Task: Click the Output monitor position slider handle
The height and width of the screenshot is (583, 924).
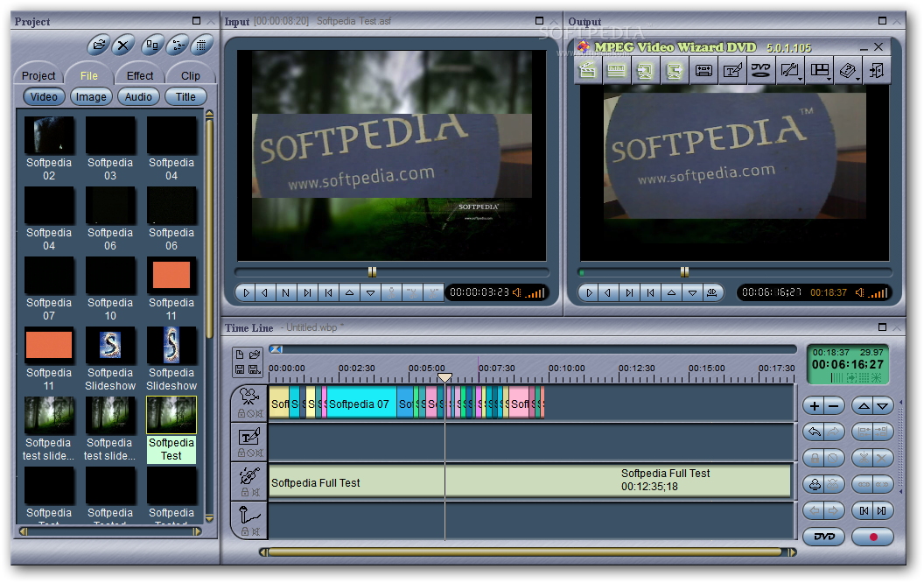Action: 684,271
